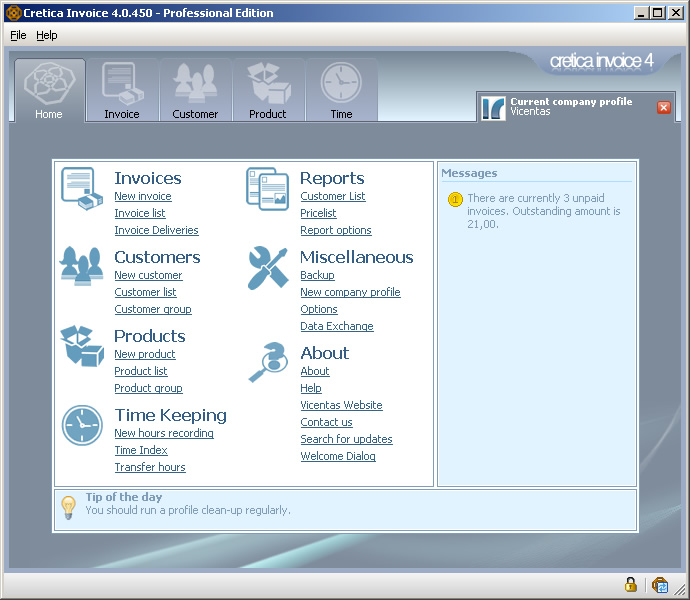This screenshot has height=600, width=690.
Task: Click the Current company profile label
Action: [x=571, y=102]
